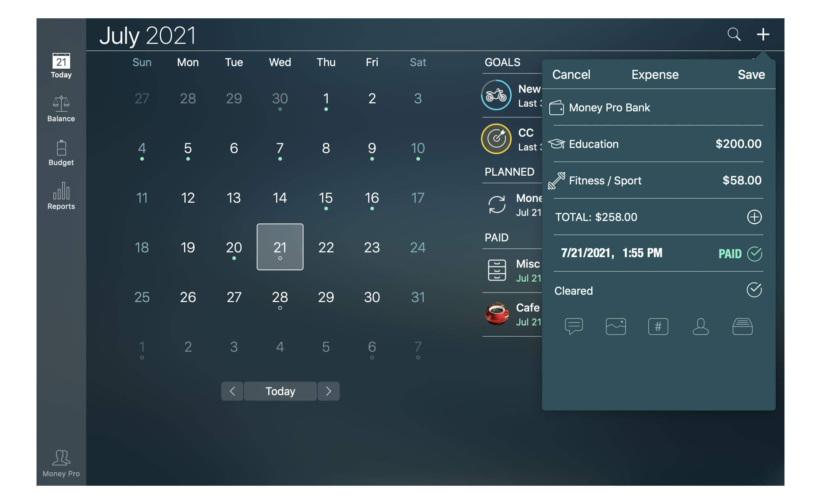Select the payee person icon

pyautogui.click(x=701, y=325)
